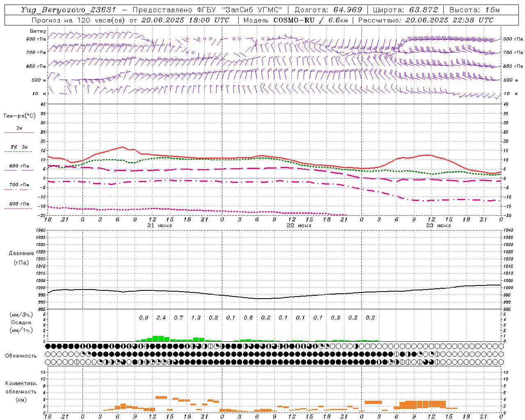Select the 850 гПа temperature legend entry

coord(19,166)
